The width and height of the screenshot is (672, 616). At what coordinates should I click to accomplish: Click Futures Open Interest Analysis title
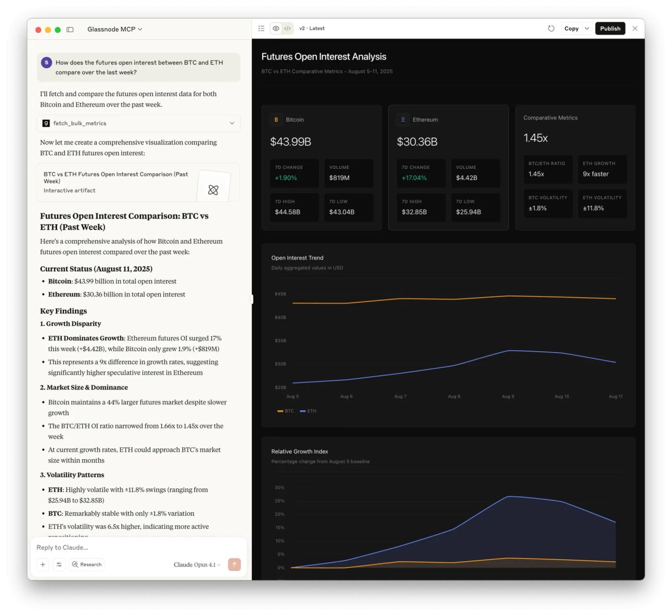pos(324,57)
